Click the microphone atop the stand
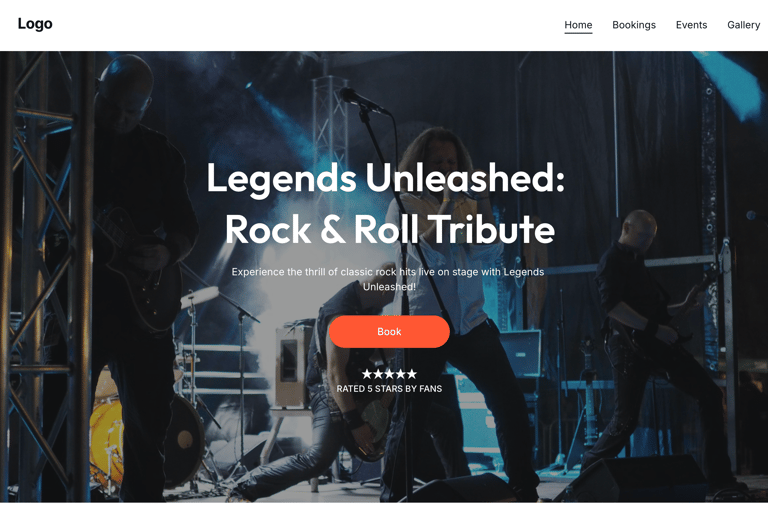Image resolution: width=768 pixels, height=512 pixels. [360, 99]
